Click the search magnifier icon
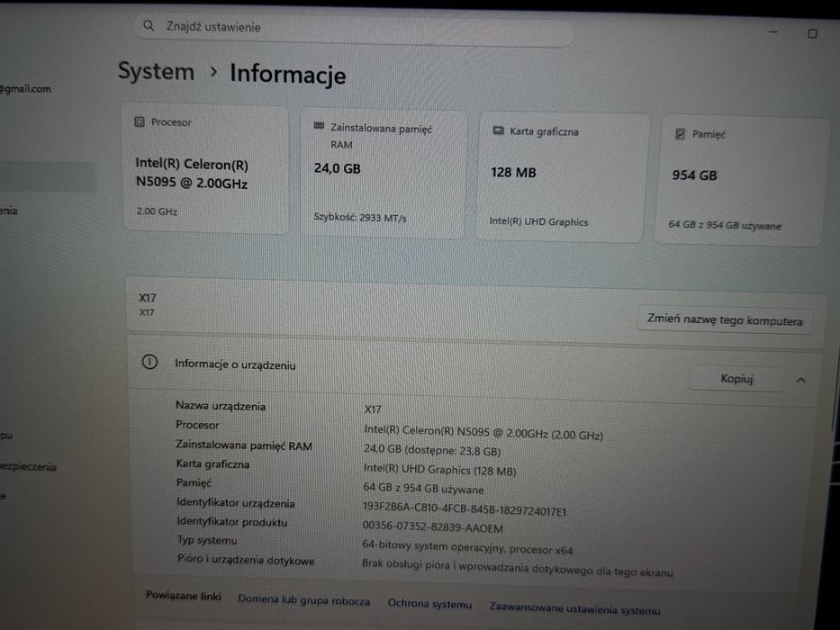Viewport: 840px width, 630px height. (149, 25)
